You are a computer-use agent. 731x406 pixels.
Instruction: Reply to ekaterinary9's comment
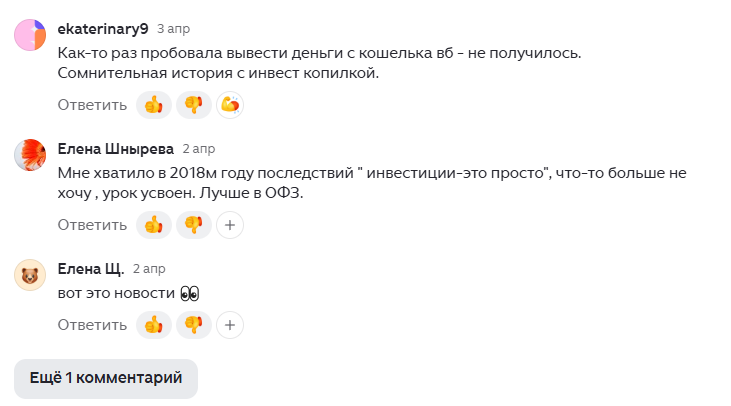click(92, 105)
